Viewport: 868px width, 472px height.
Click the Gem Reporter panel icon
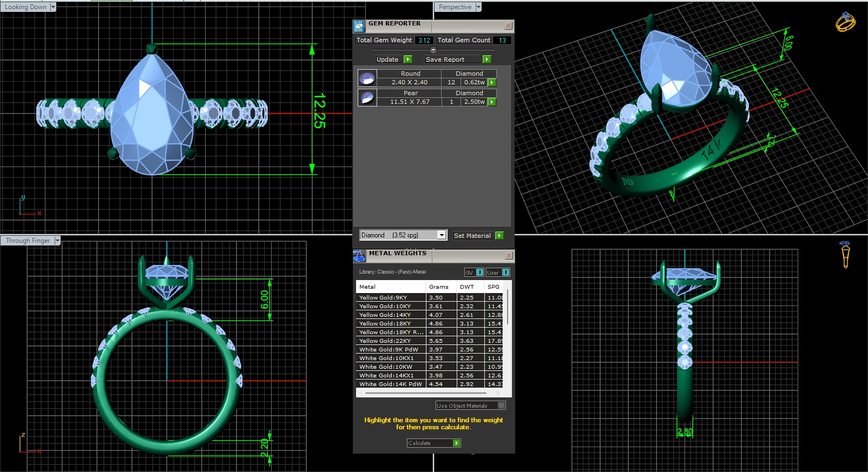pos(359,26)
